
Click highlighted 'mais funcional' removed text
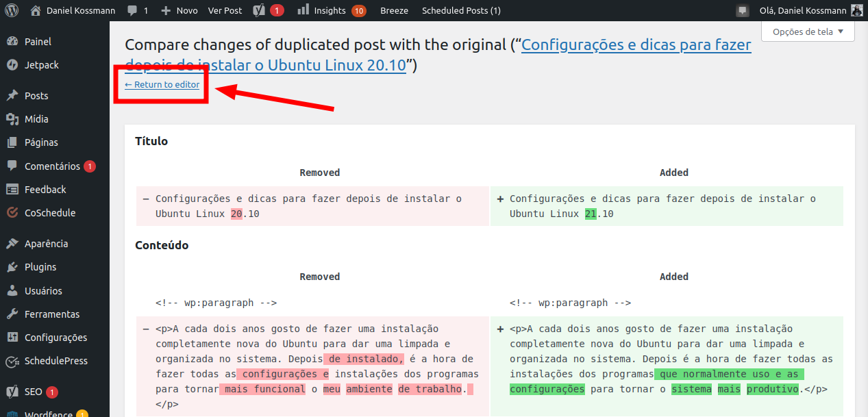point(262,389)
